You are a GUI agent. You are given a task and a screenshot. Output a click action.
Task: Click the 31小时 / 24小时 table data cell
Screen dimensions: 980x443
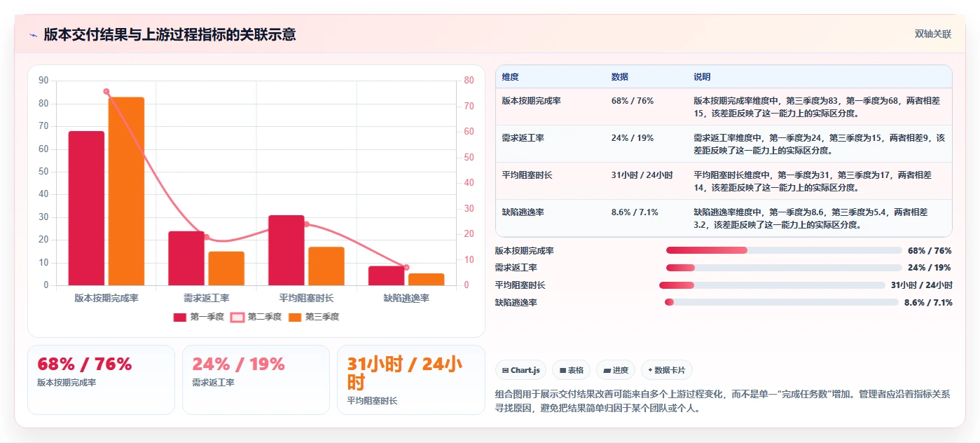(x=646, y=181)
